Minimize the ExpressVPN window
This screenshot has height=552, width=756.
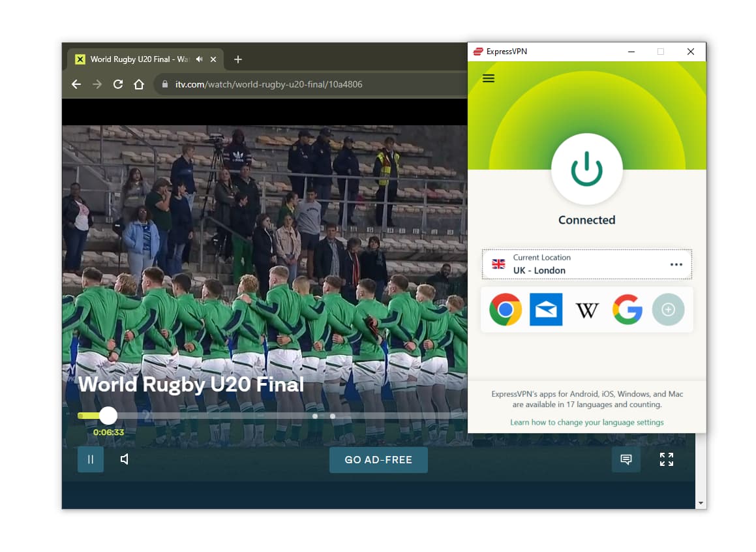coord(631,52)
